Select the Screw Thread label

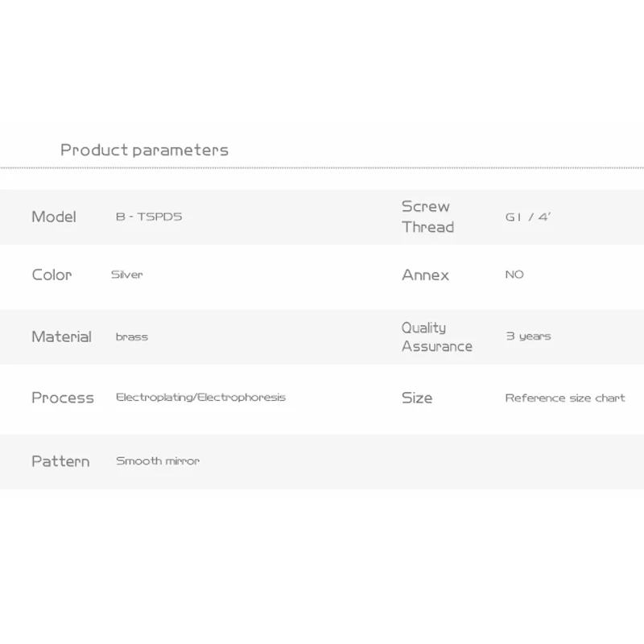(x=427, y=217)
